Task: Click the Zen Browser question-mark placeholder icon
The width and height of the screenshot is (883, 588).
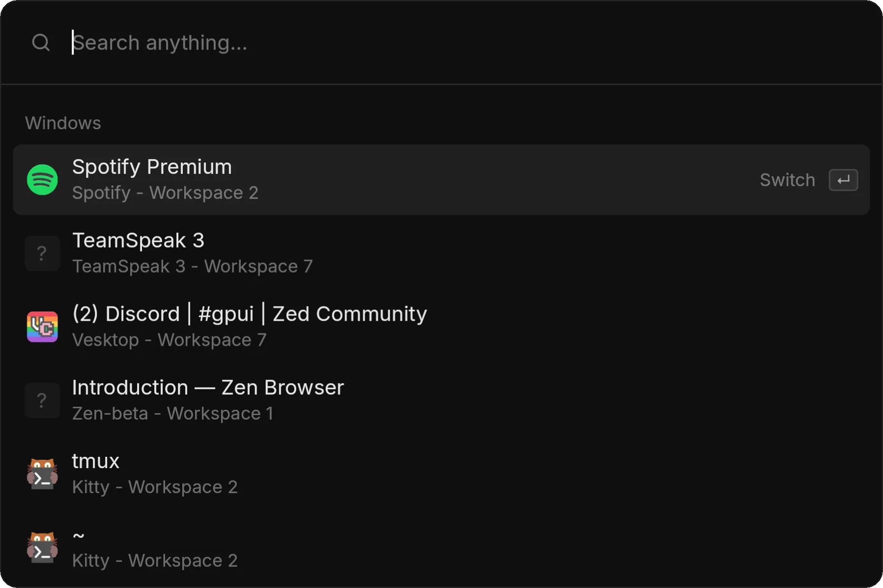Action: (42, 401)
